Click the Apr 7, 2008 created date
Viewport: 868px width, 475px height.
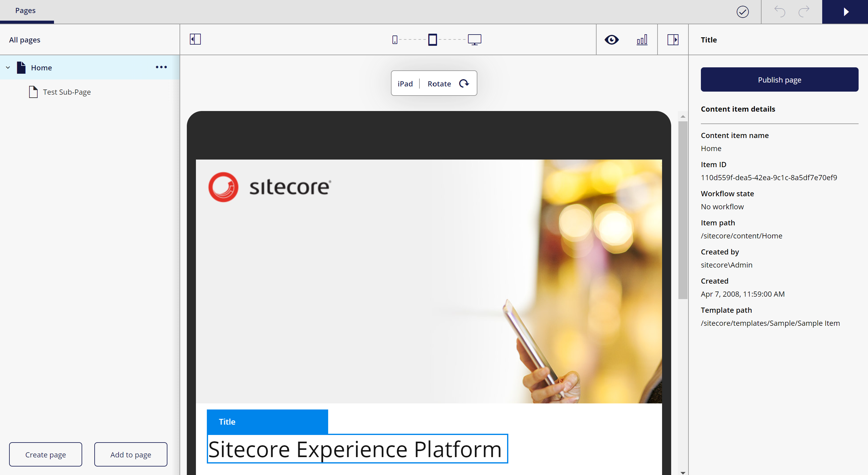point(743,294)
